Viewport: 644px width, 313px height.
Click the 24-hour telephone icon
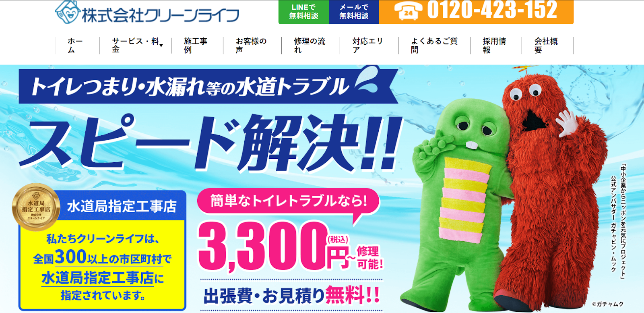click(408, 11)
